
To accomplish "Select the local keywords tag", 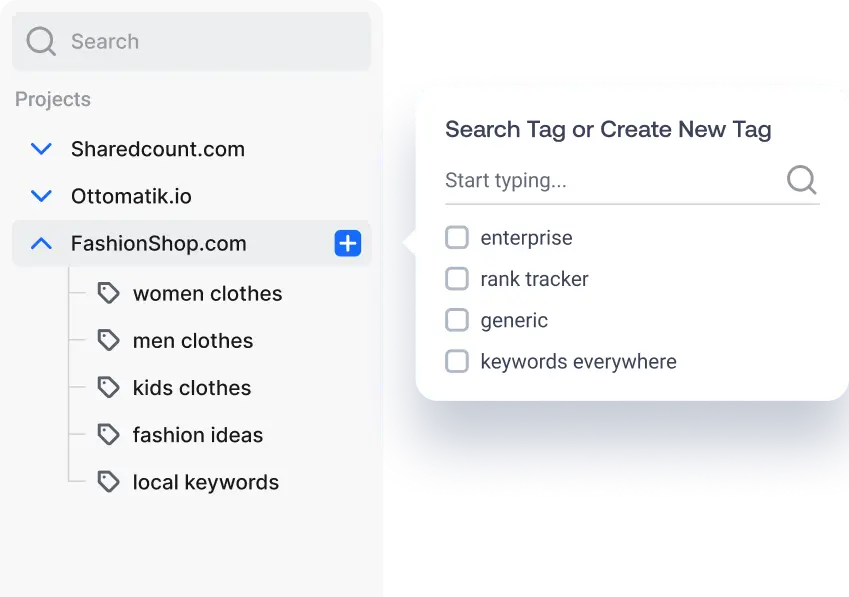I will [x=205, y=481].
